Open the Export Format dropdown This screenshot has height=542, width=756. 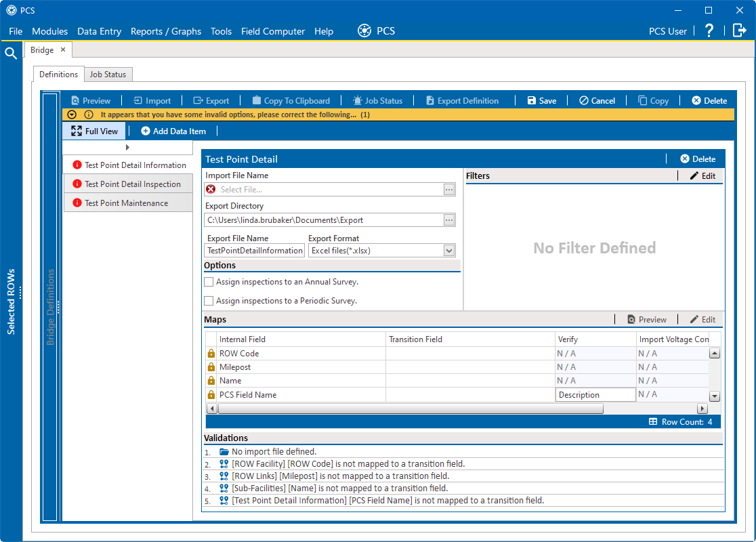(x=449, y=250)
